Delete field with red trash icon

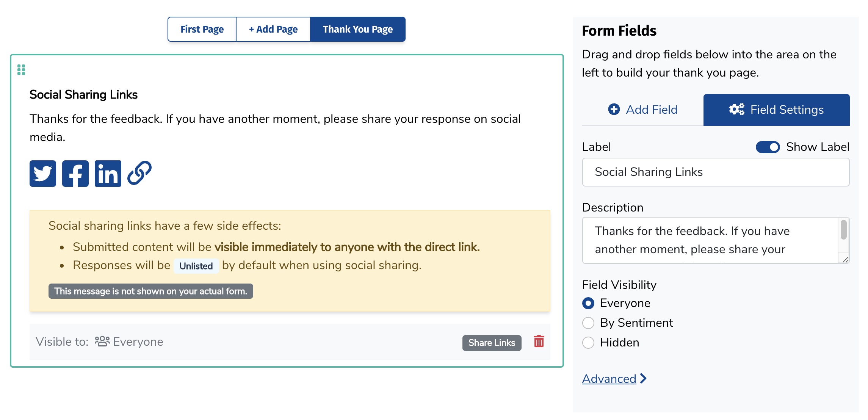pyautogui.click(x=539, y=342)
